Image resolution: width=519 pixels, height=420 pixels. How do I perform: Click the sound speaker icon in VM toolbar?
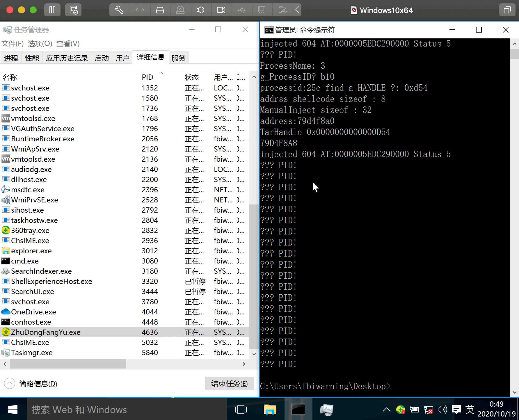pos(201,10)
